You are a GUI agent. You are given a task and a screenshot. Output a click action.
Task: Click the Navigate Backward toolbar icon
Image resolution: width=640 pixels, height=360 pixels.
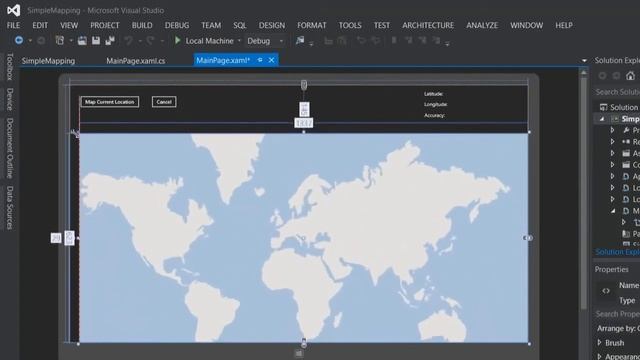pos(19,40)
